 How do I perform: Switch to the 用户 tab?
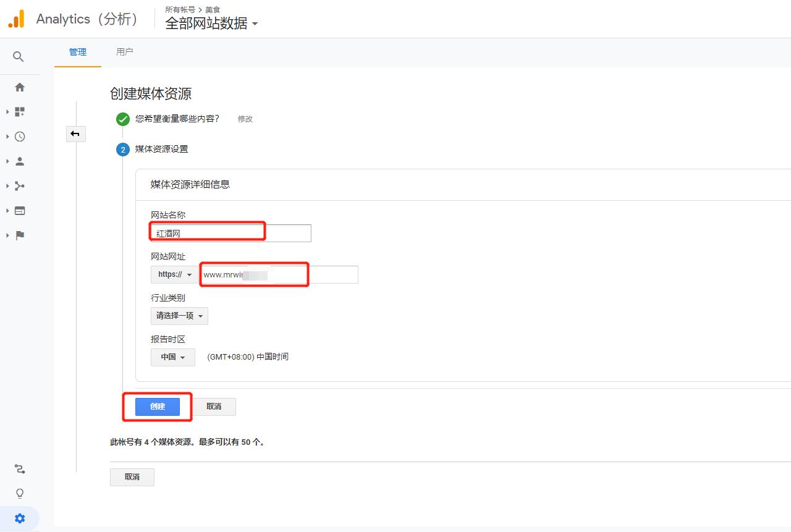coord(125,52)
